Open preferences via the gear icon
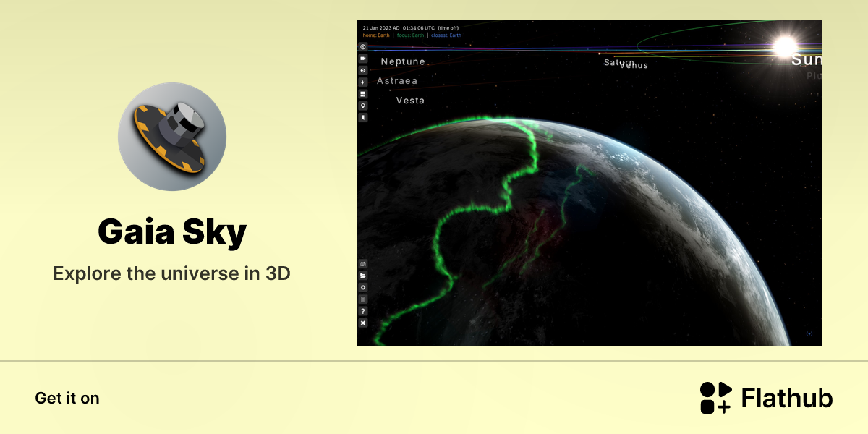Screen dimensions: 868x434 (x=363, y=287)
